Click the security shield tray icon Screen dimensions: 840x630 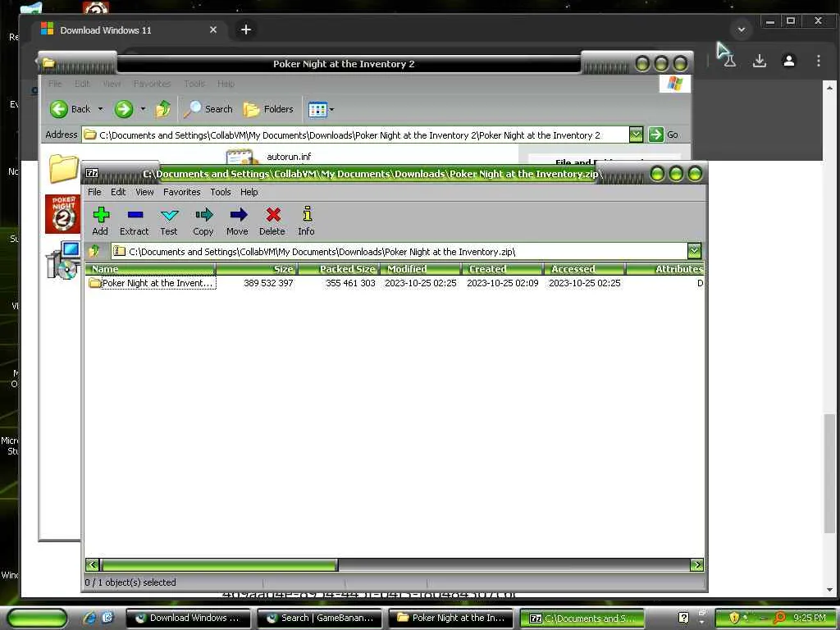[x=734, y=618]
